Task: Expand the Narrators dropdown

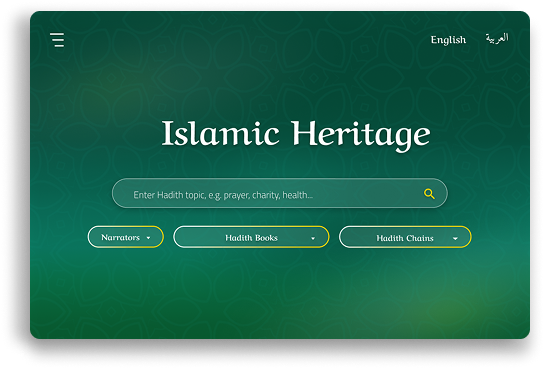Action: tap(125, 237)
